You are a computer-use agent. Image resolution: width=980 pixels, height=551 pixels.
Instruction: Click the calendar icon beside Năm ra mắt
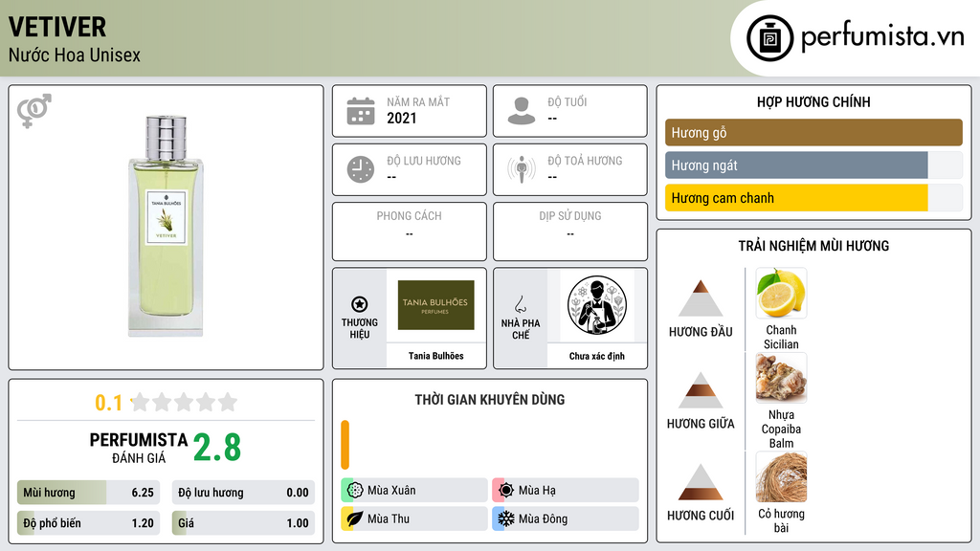(x=361, y=111)
